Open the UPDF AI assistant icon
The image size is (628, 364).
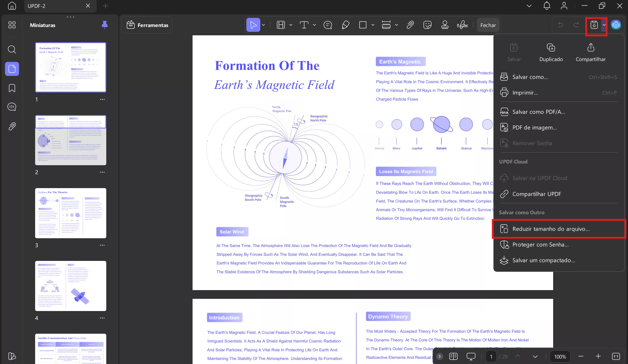tap(616, 25)
